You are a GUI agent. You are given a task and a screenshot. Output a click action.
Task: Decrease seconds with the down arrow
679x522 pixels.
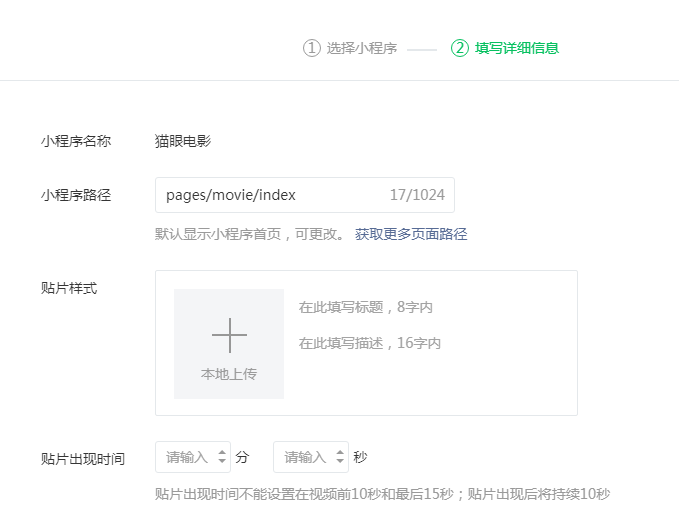pos(340,461)
